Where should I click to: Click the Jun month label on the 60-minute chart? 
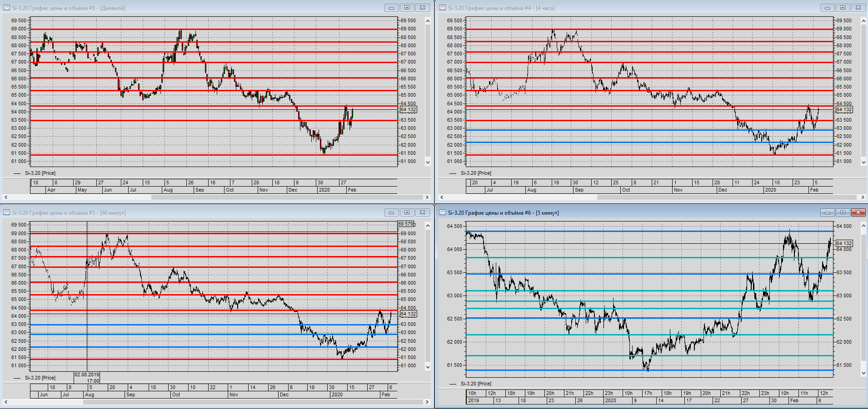tap(44, 394)
